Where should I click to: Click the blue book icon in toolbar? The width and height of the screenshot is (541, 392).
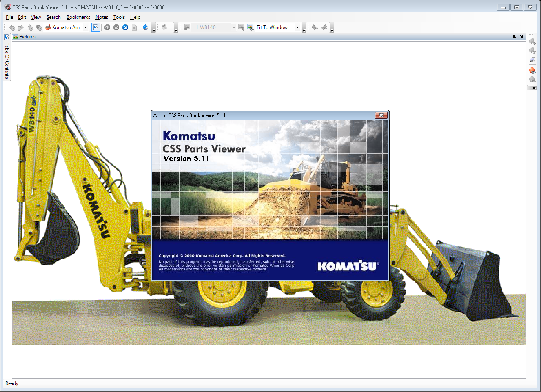pyautogui.click(x=145, y=27)
